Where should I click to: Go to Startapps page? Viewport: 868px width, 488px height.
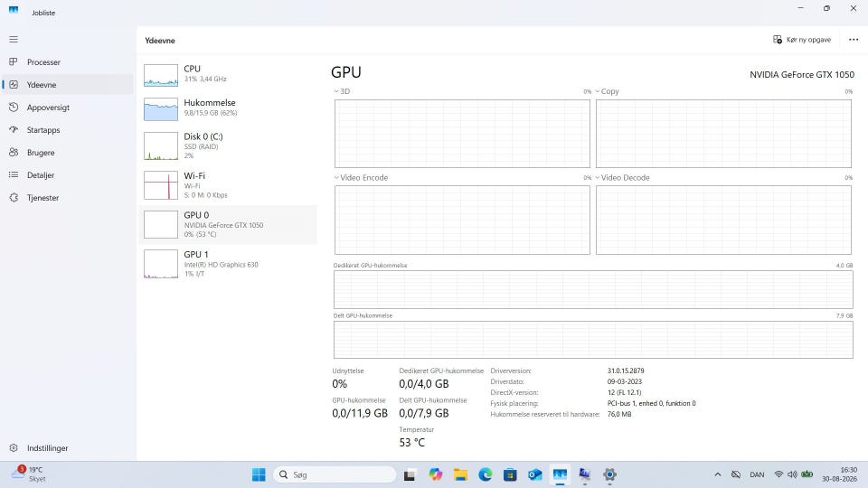click(67, 130)
